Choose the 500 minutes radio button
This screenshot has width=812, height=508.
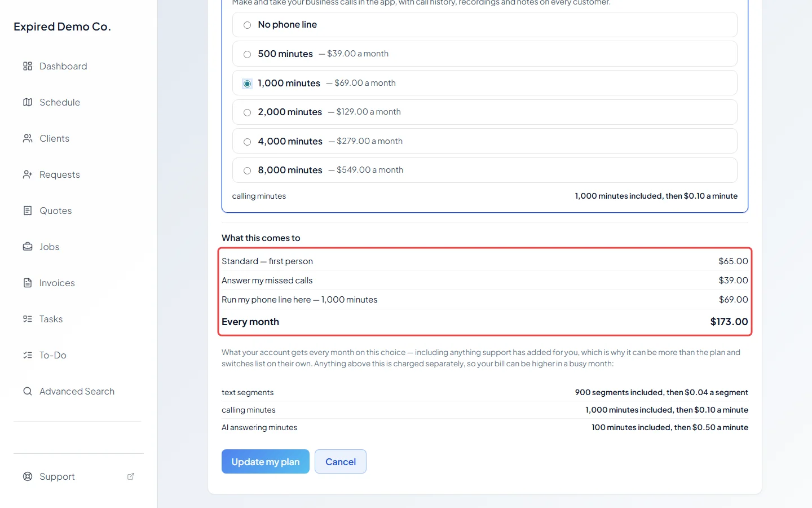click(247, 54)
